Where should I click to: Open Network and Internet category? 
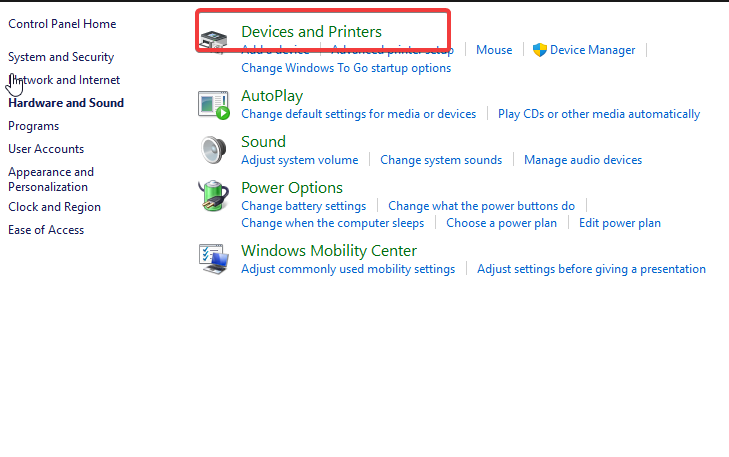click(64, 80)
